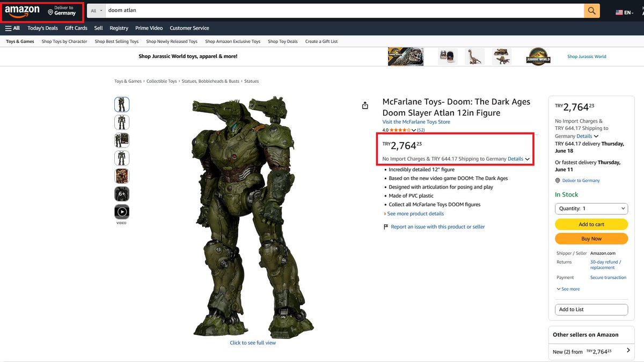
Task: Open Prime Video navigation item
Action: pos(149,28)
